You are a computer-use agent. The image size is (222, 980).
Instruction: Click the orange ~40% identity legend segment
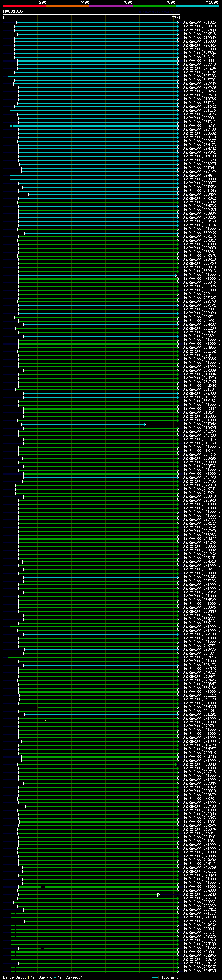click(68, 6)
